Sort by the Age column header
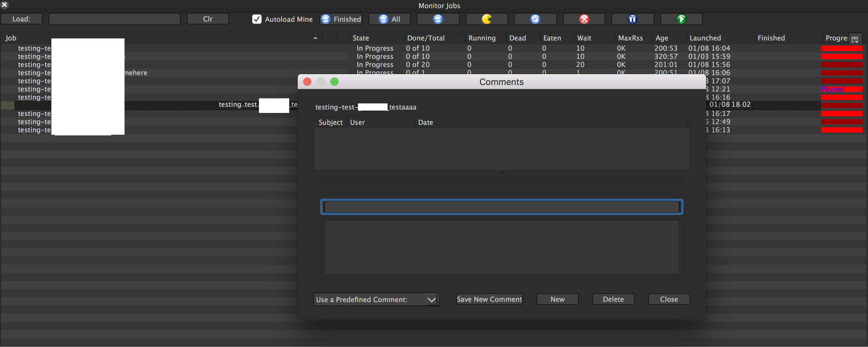Image resolution: width=868 pixels, height=347 pixels. (669, 38)
